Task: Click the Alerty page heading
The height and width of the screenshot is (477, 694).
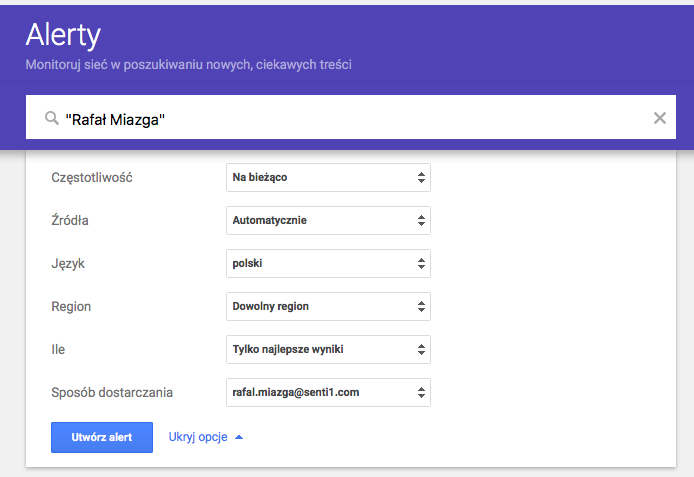Action: (63, 36)
